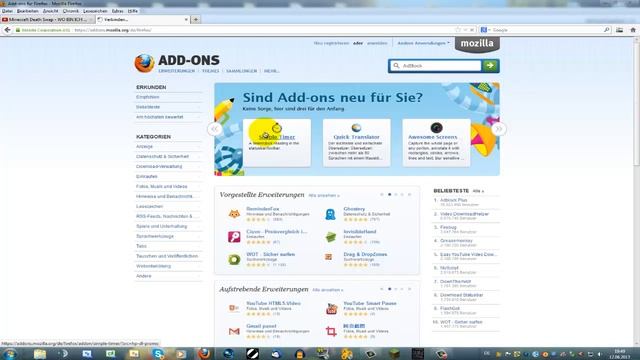The image size is (640, 360).
Task: Show next promo slide arrow
Action: tap(499, 129)
